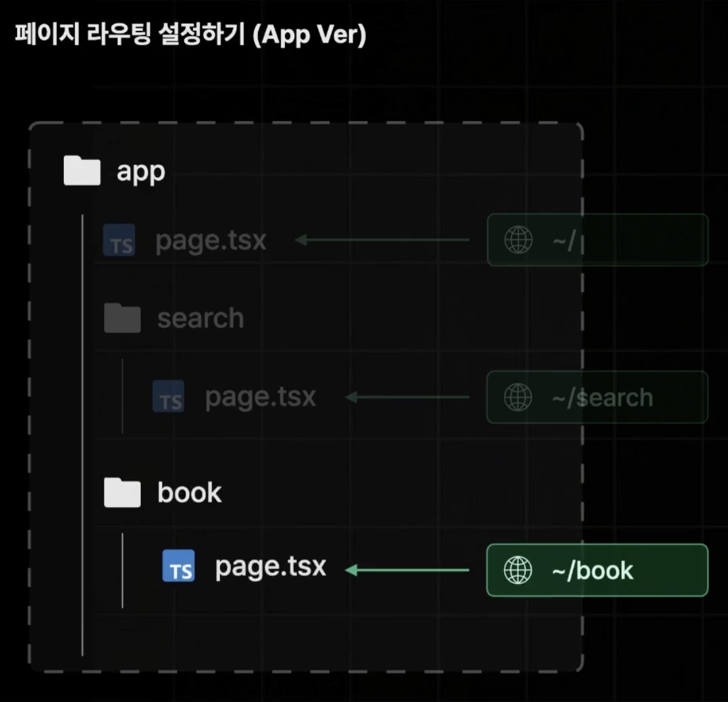The image size is (728, 702).
Task: Click the ~/ route text
Action: [564, 240]
